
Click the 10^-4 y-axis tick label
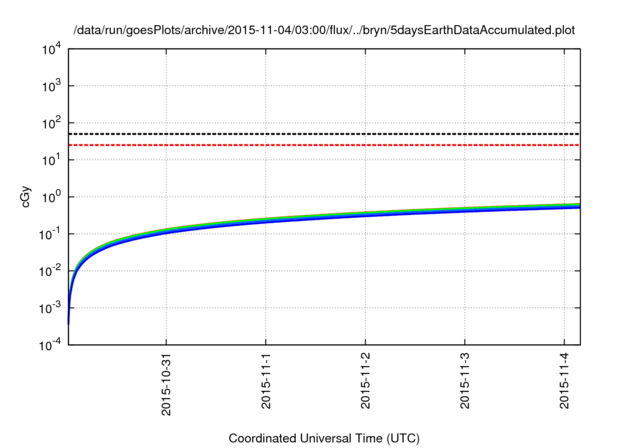(50, 346)
